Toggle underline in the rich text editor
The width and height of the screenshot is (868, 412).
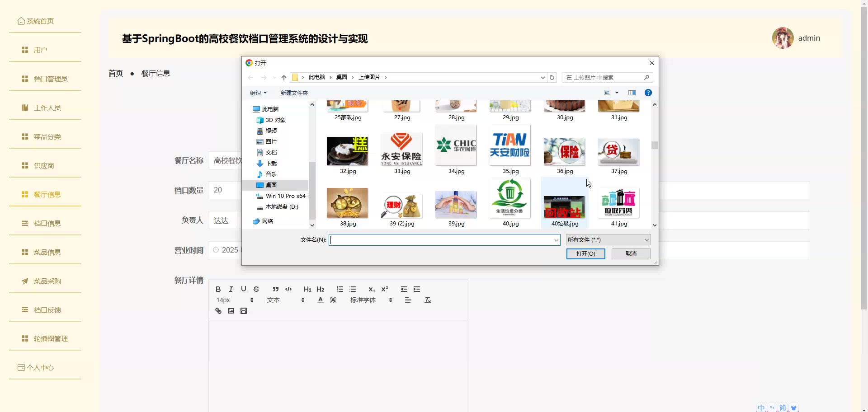point(244,289)
